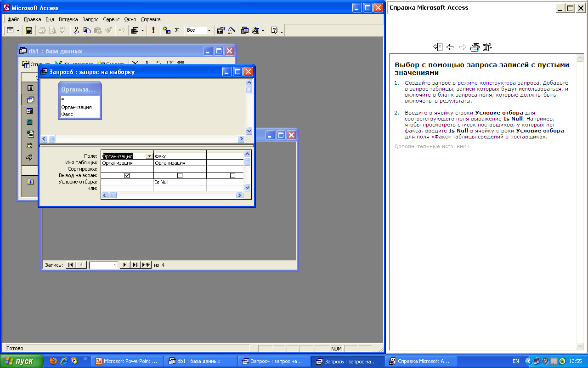Click the Show Table icon with plus sign

tap(167, 30)
